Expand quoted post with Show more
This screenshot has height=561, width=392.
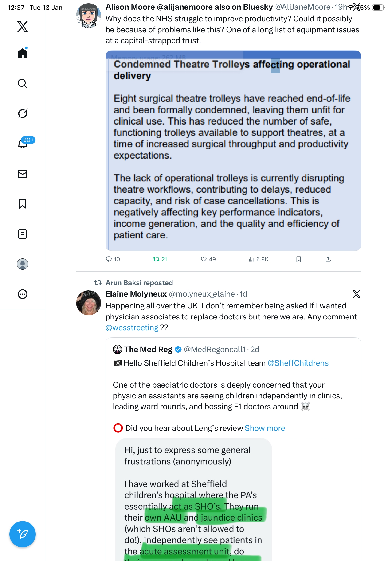point(265,428)
